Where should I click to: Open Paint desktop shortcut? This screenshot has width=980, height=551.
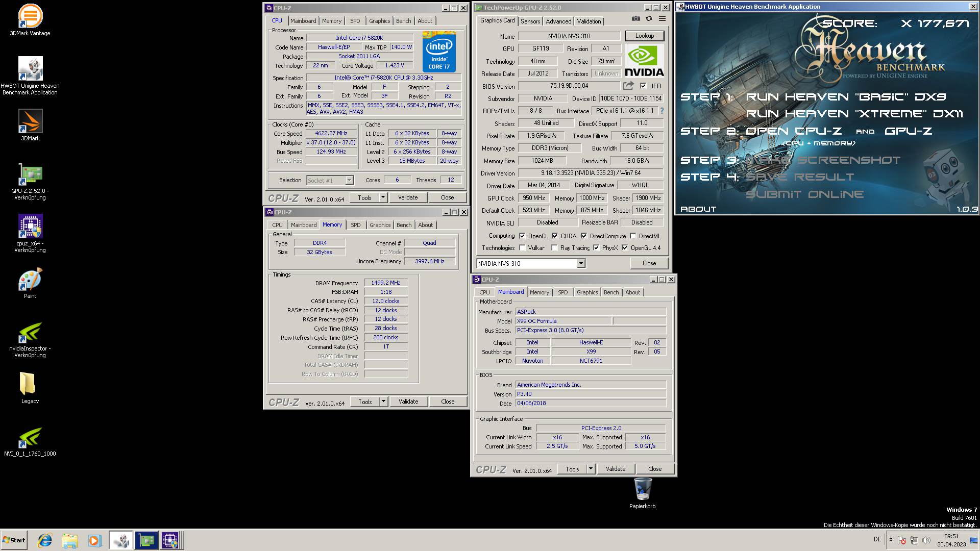coord(30,284)
